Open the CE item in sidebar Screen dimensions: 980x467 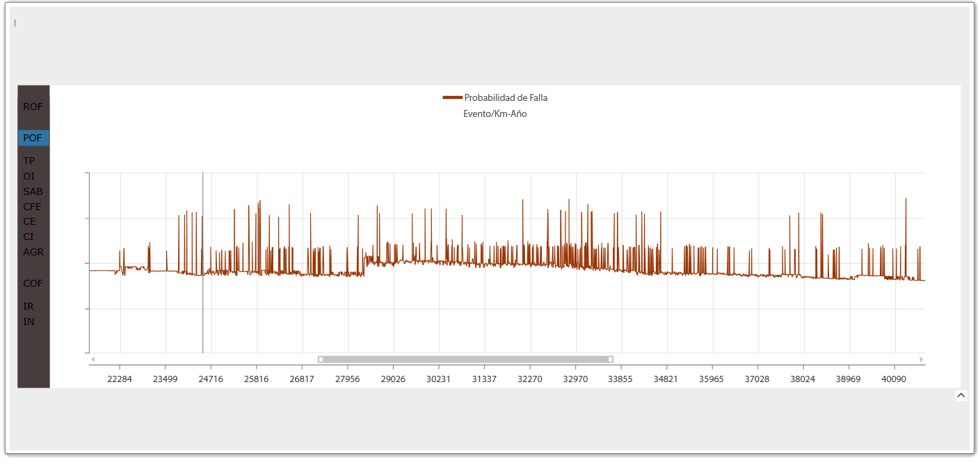[29, 221]
